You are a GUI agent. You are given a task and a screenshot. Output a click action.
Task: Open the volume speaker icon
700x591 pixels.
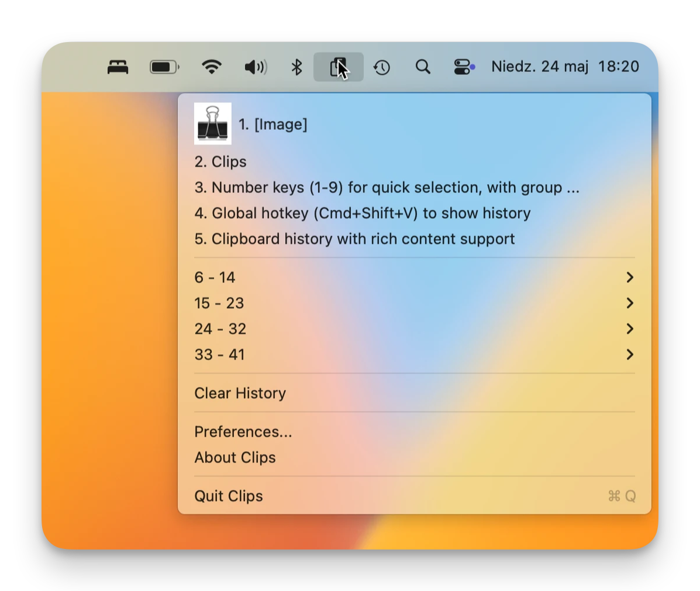256,67
